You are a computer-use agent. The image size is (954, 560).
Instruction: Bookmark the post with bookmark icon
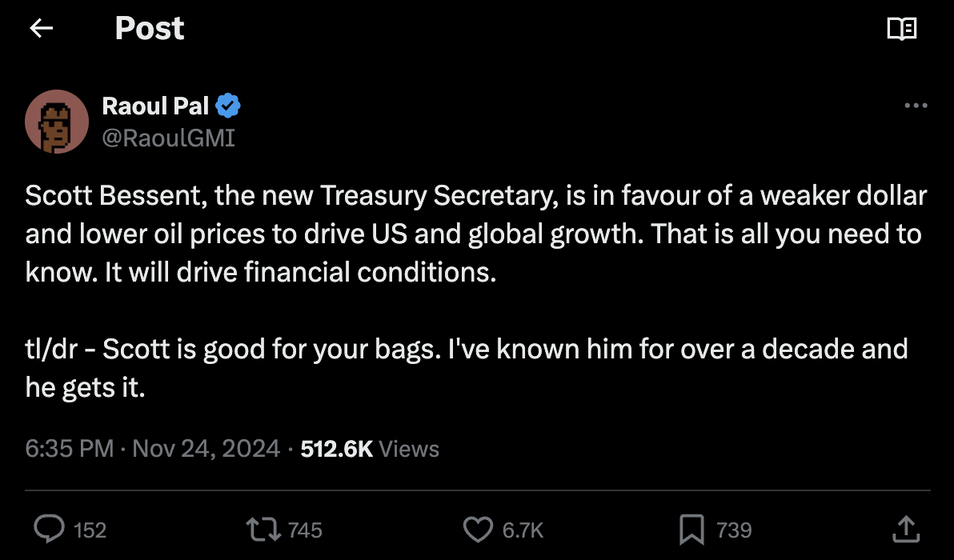click(x=691, y=529)
